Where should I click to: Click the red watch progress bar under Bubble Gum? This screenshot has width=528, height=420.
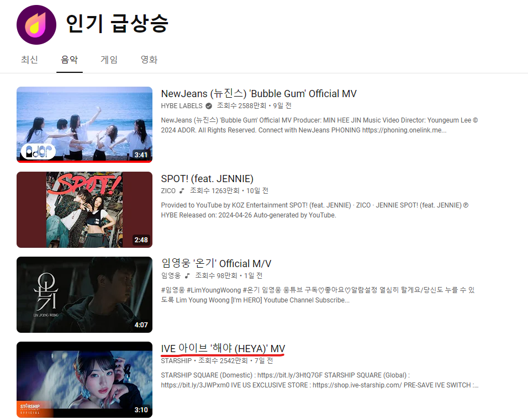[x=85, y=162]
